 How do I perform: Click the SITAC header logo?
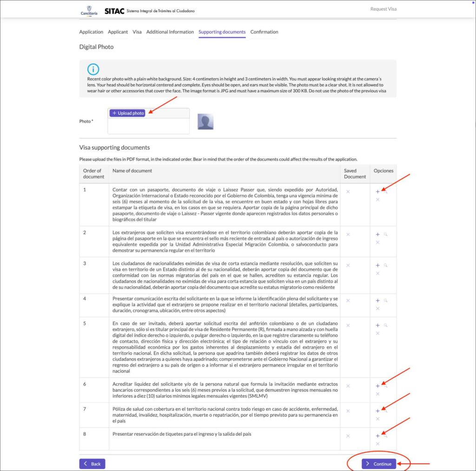[x=114, y=10]
